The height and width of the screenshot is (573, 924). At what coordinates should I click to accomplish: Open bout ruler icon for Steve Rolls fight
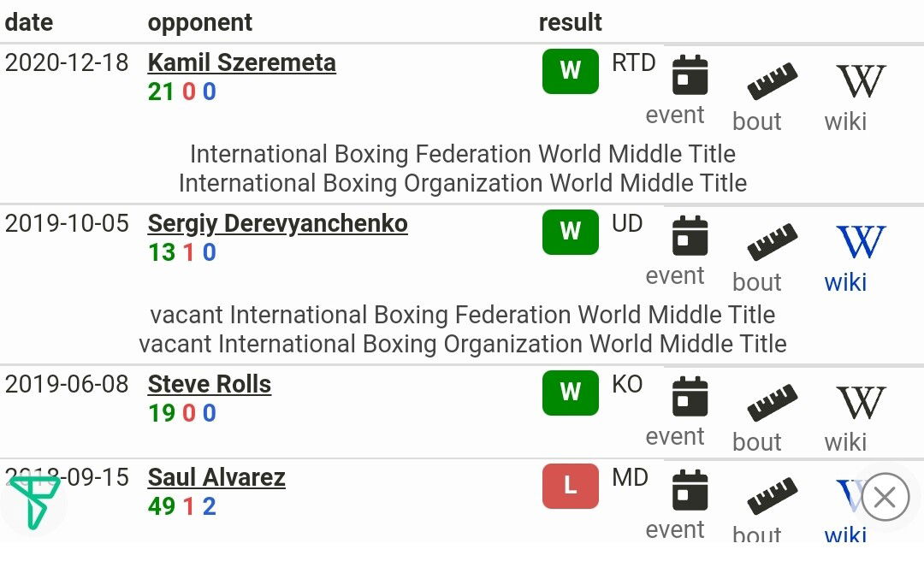(x=772, y=403)
